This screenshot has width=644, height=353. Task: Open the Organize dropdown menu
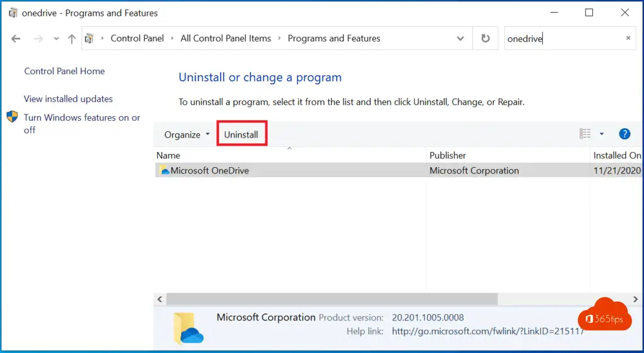(187, 134)
